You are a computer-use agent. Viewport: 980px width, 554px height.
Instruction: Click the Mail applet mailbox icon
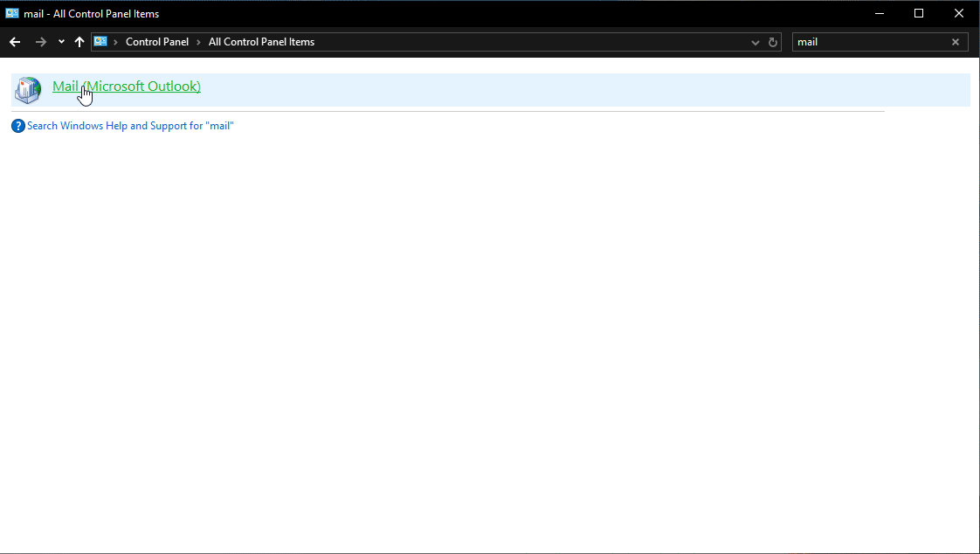(28, 90)
